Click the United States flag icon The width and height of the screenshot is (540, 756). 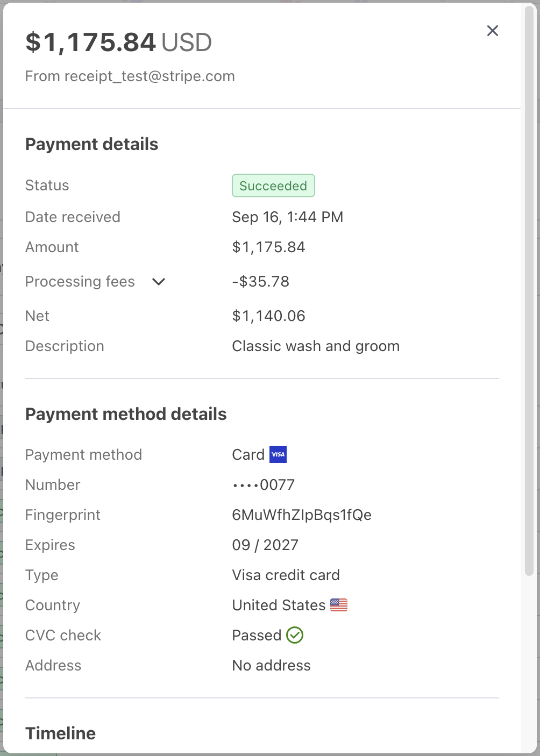(339, 605)
